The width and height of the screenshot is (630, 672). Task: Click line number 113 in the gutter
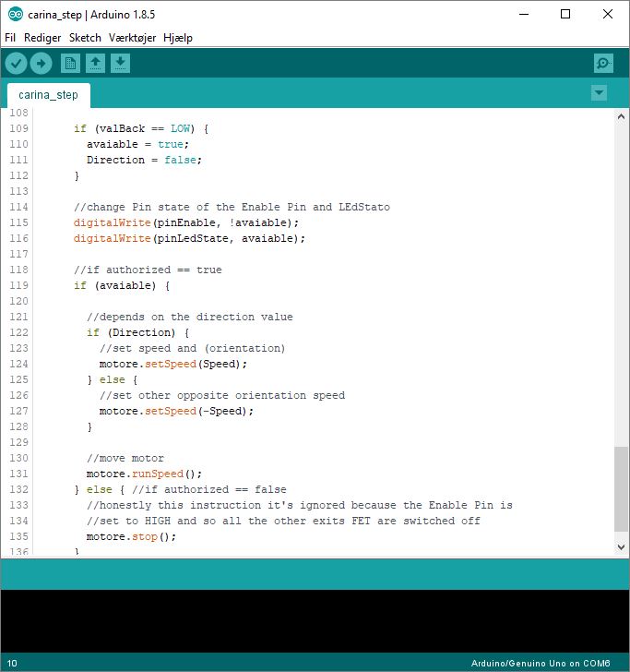click(18, 191)
